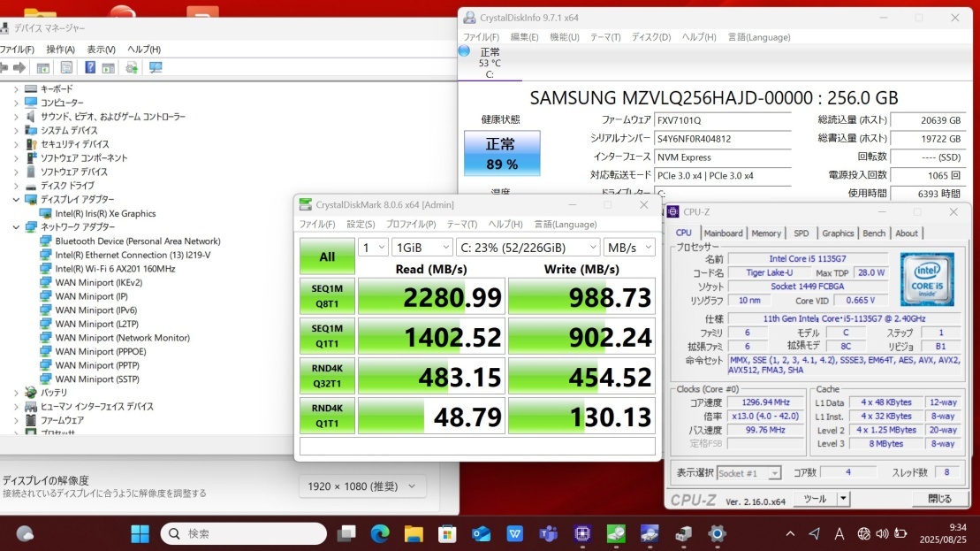Screen dimensions: 980x551
Task: Click the blue disk status circle above 53 °C
Action: tap(464, 51)
